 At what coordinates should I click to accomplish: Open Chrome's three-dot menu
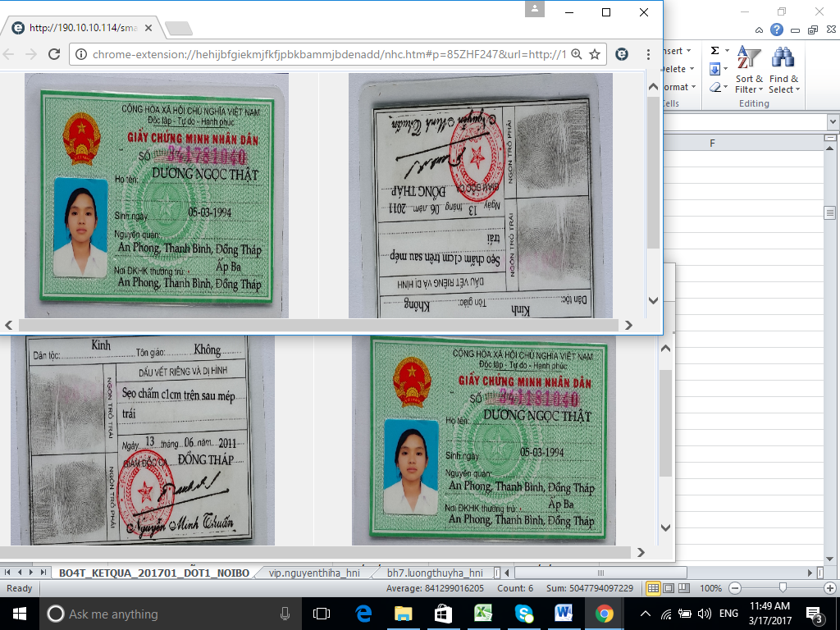[649, 54]
